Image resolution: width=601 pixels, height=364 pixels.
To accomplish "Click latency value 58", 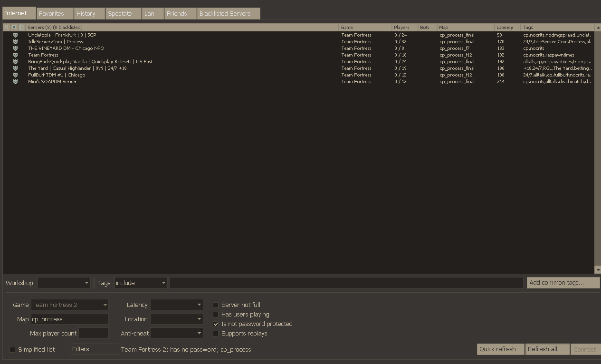I will coord(499,35).
